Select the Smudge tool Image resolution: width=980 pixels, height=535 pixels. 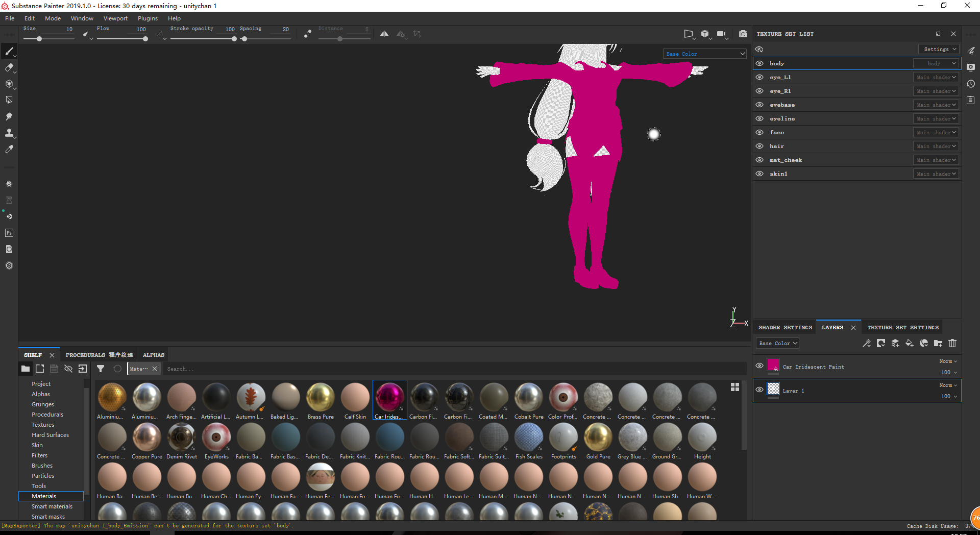pos(9,116)
